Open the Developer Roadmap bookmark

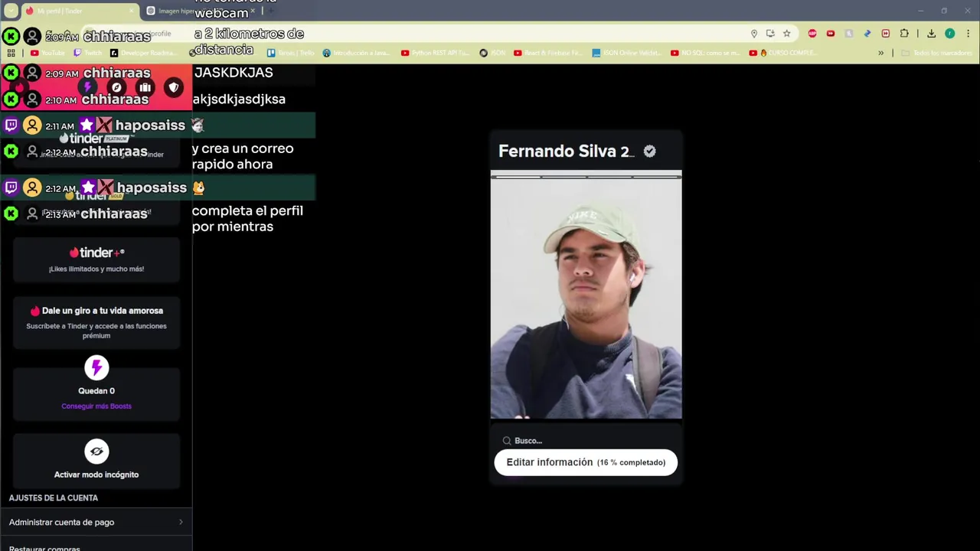144,53
